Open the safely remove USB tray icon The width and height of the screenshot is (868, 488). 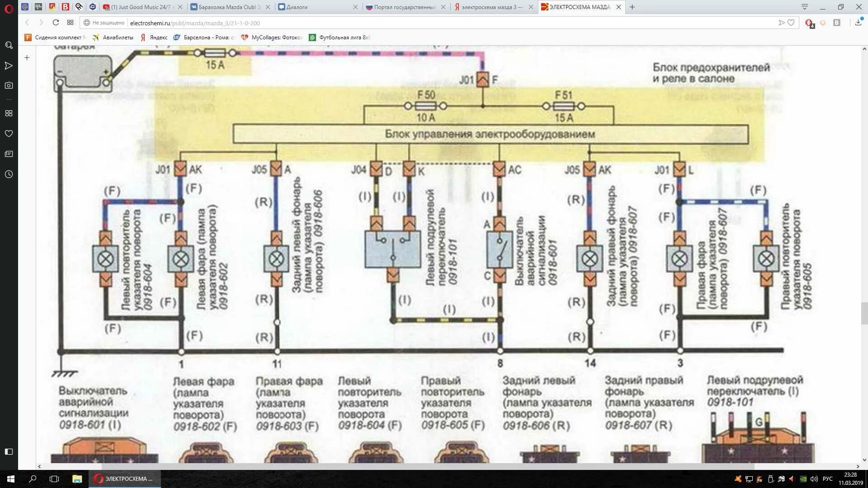pos(771,479)
